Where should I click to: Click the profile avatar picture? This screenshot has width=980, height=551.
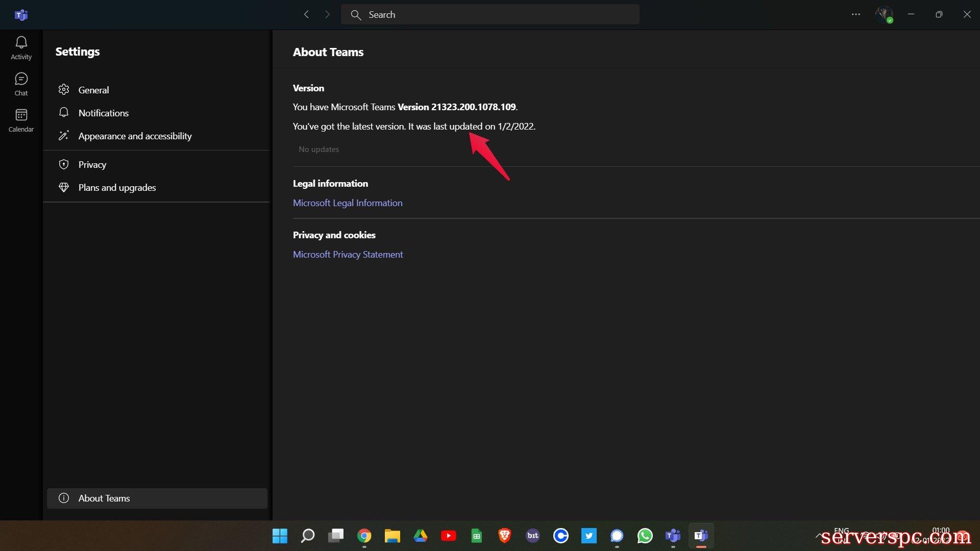[x=884, y=14]
